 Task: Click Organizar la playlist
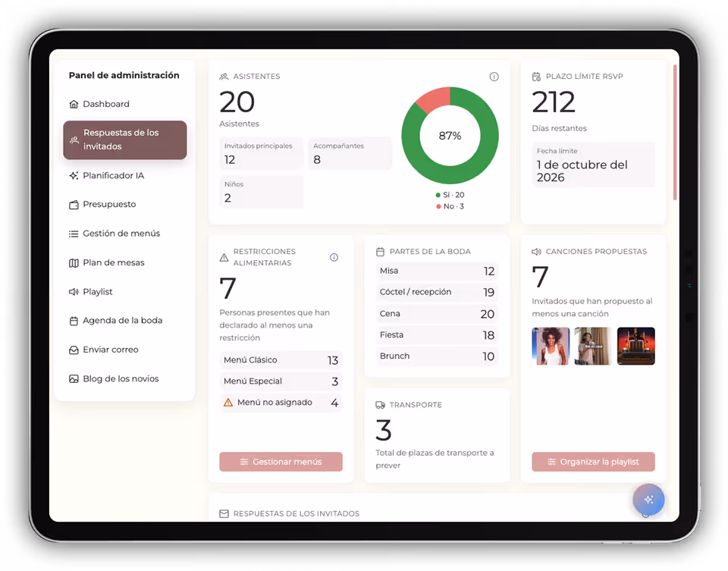pyautogui.click(x=593, y=462)
